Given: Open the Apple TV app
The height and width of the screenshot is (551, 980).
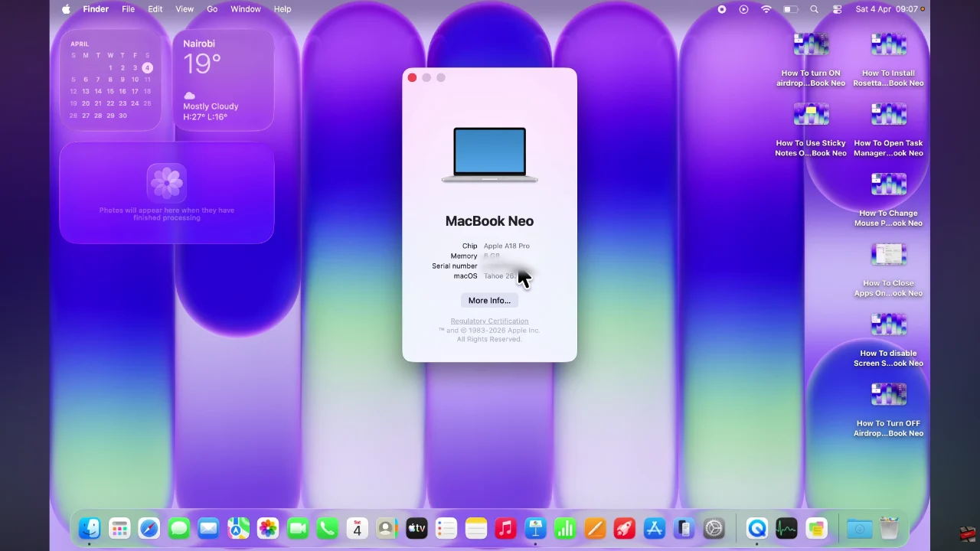Looking at the screenshot, I should (416, 528).
